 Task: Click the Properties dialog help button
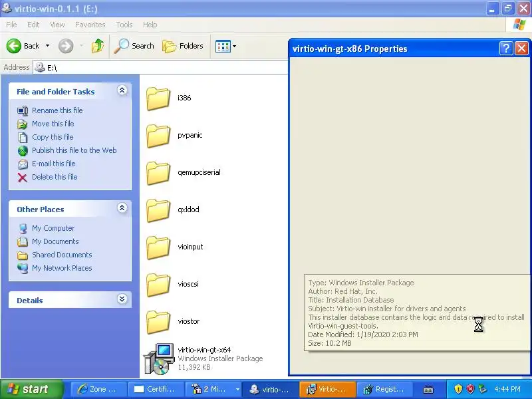tap(505, 49)
